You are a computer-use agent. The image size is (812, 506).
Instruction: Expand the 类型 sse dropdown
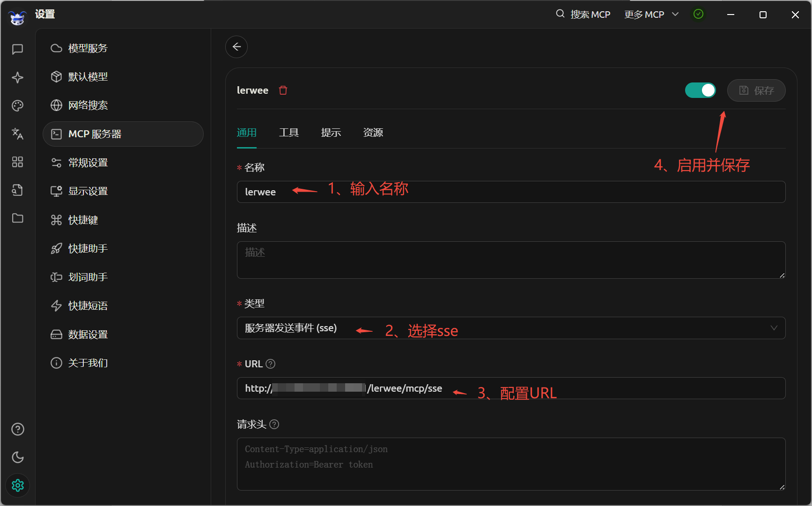[511, 328]
